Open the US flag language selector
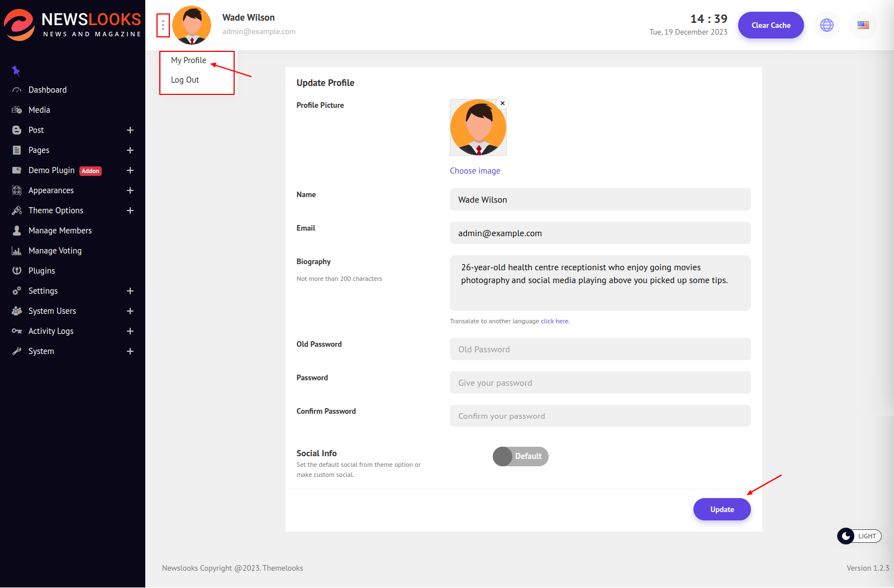The image size is (894, 588). coord(863,25)
